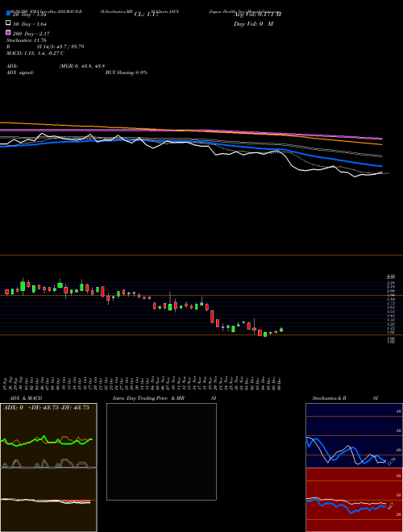Click the magenta 200 Day legend swatch
Screen dimensions: 403x532
point(8,32)
